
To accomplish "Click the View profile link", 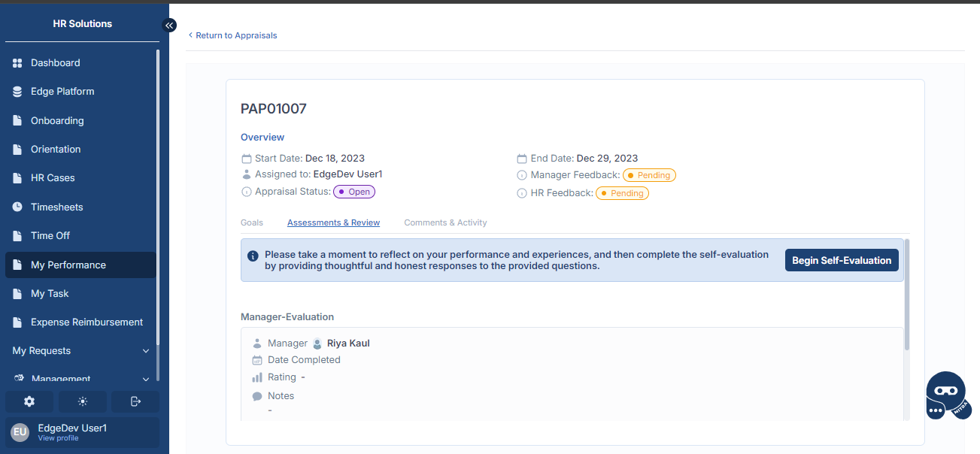I will (x=58, y=438).
